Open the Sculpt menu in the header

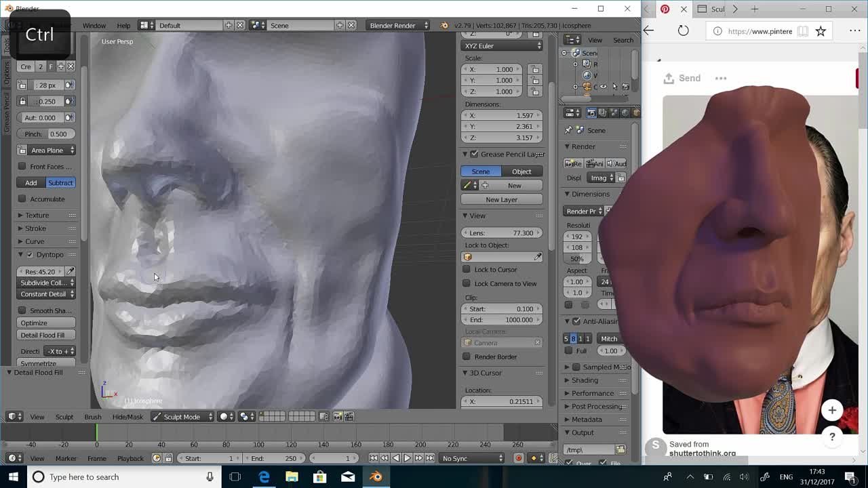(64, 416)
